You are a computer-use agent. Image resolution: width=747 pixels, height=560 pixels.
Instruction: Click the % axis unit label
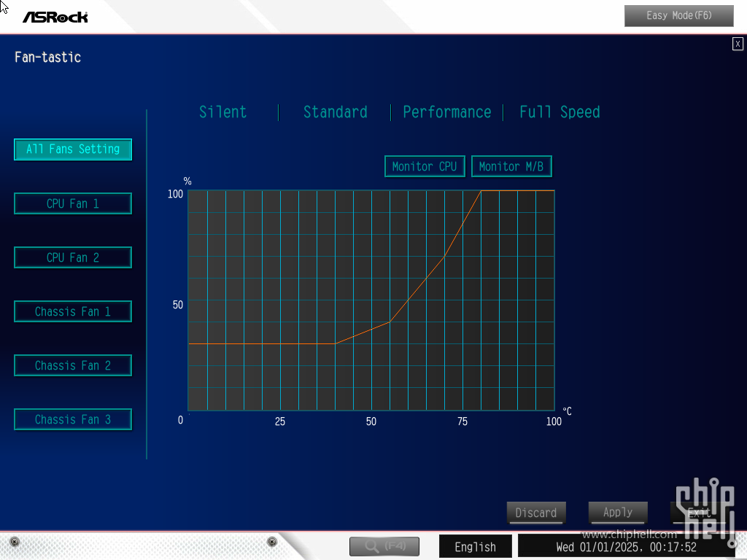tap(187, 181)
